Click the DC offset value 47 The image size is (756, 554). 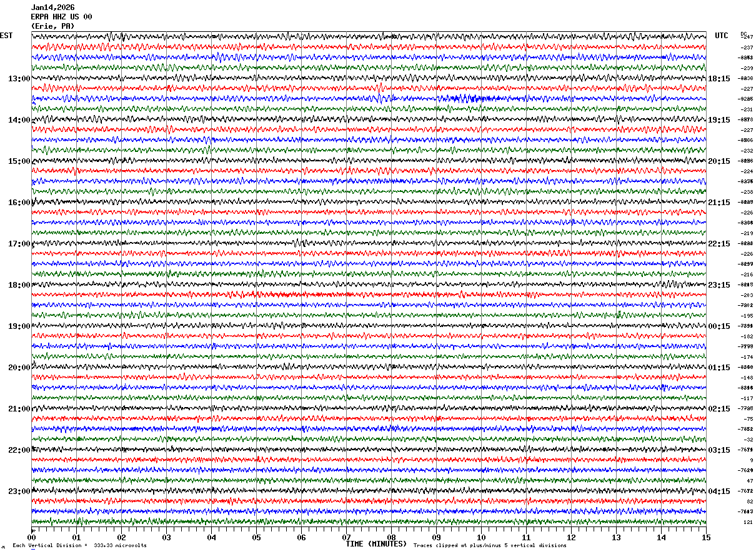(x=750, y=481)
